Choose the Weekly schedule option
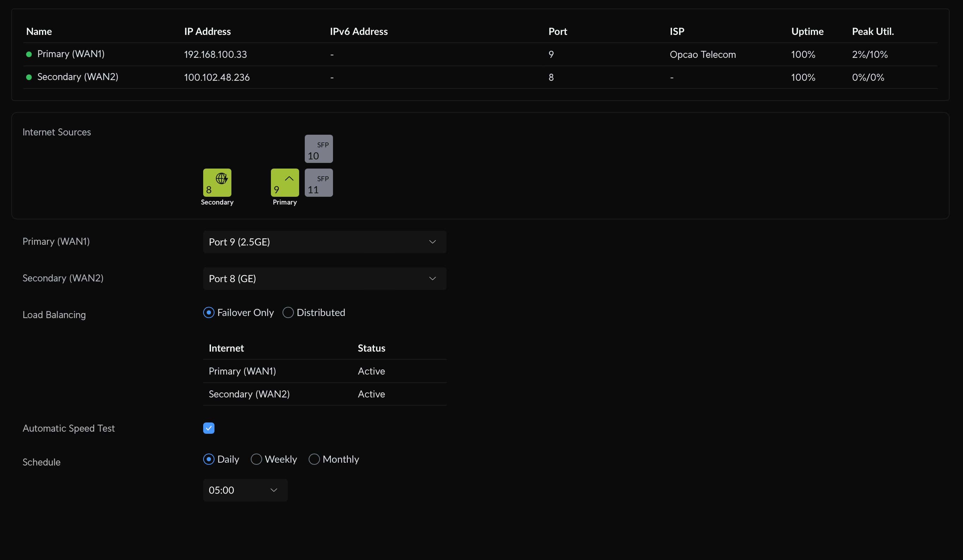Image resolution: width=963 pixels, height=560 pixels. coord(256,459)
